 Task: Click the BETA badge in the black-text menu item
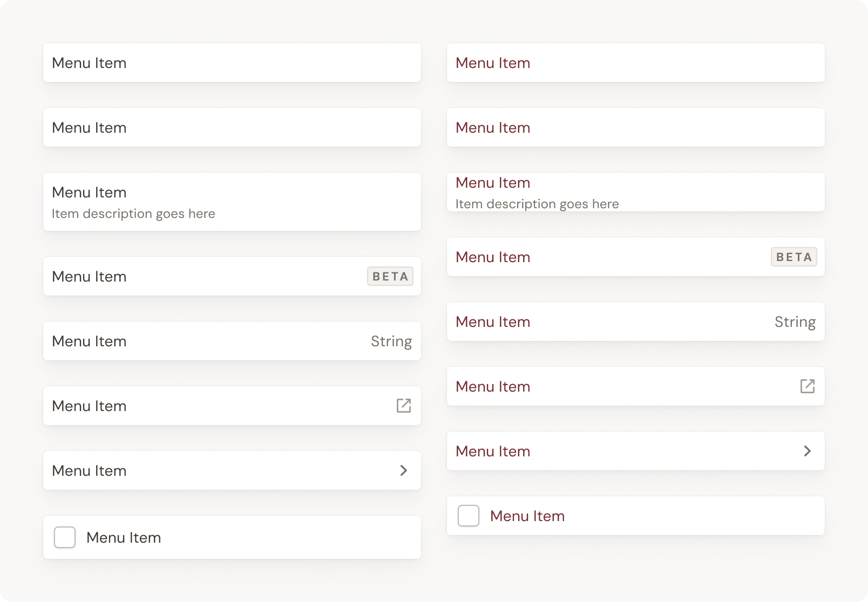390,276
